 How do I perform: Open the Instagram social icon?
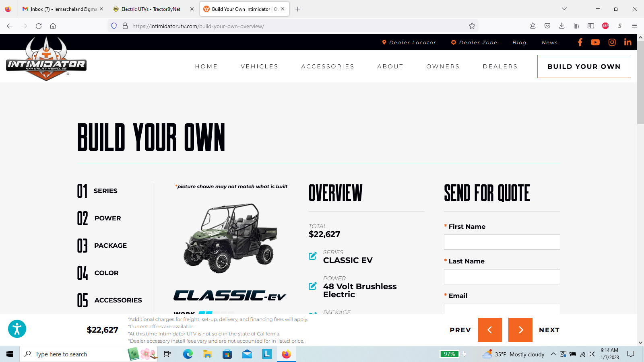point(612,42)
